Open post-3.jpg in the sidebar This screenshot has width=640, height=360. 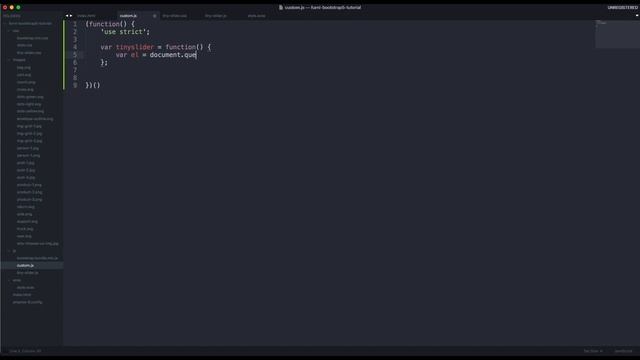(x=26, y=178)
